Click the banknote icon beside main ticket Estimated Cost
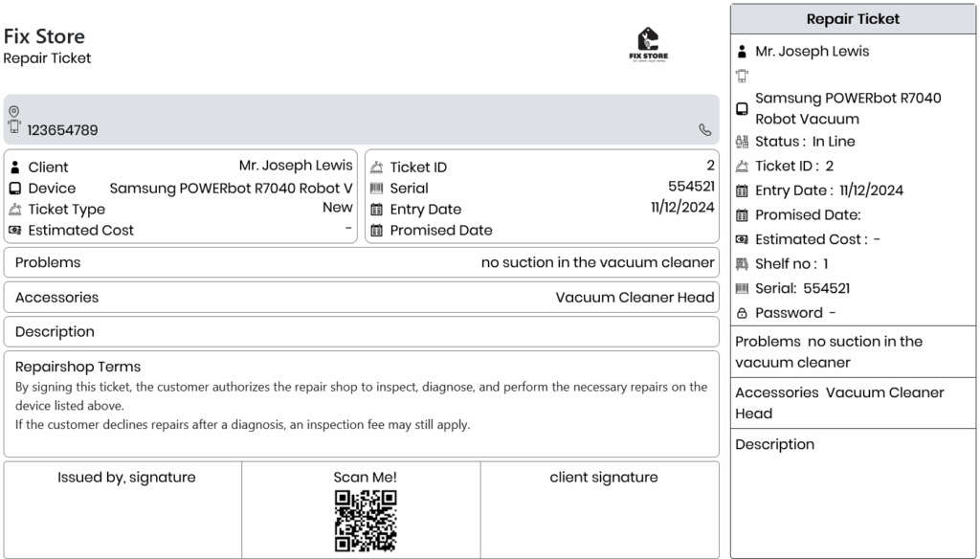The width and height of the screenshot is (980, 559). click(15, 230)
